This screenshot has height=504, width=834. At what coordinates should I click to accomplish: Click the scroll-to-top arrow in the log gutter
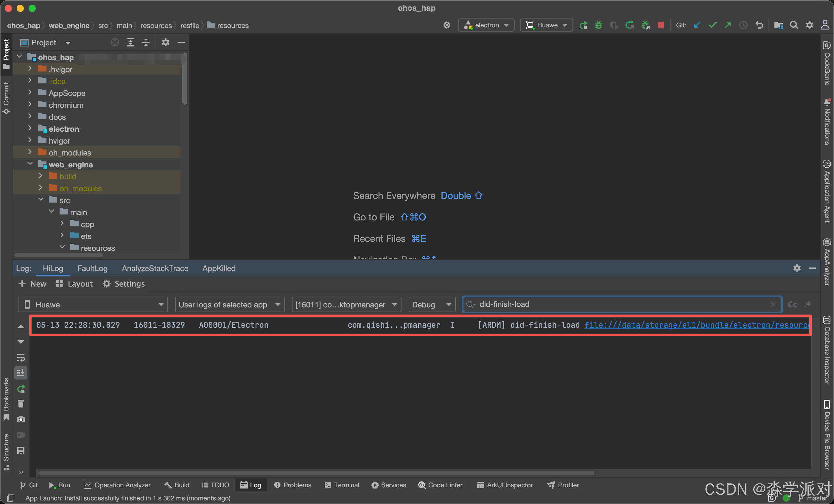21,327
